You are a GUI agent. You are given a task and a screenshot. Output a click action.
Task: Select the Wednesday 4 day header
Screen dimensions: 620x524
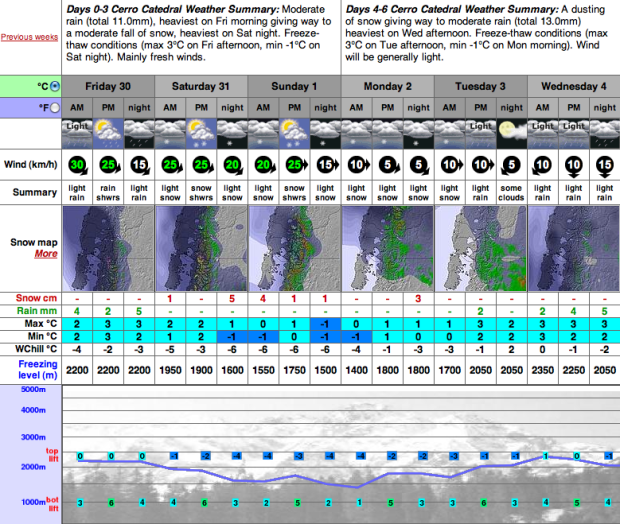(x=574, y=86)
